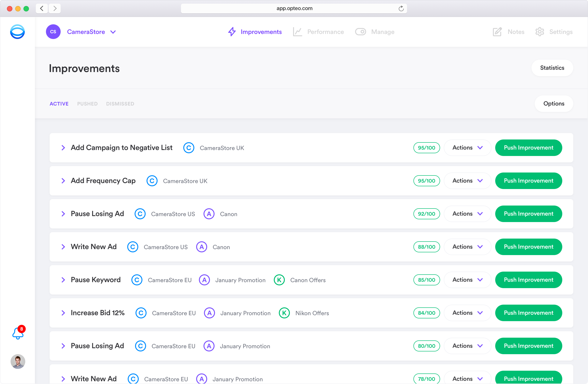Go to the Improvements section

pyautogui.click(x=255, y=32)
